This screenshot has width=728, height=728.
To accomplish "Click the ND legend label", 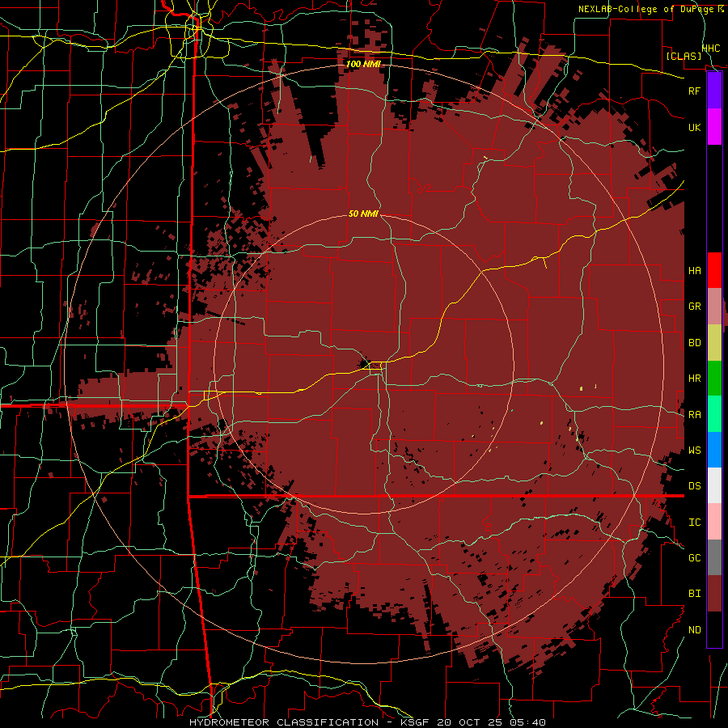I will 694,630.
